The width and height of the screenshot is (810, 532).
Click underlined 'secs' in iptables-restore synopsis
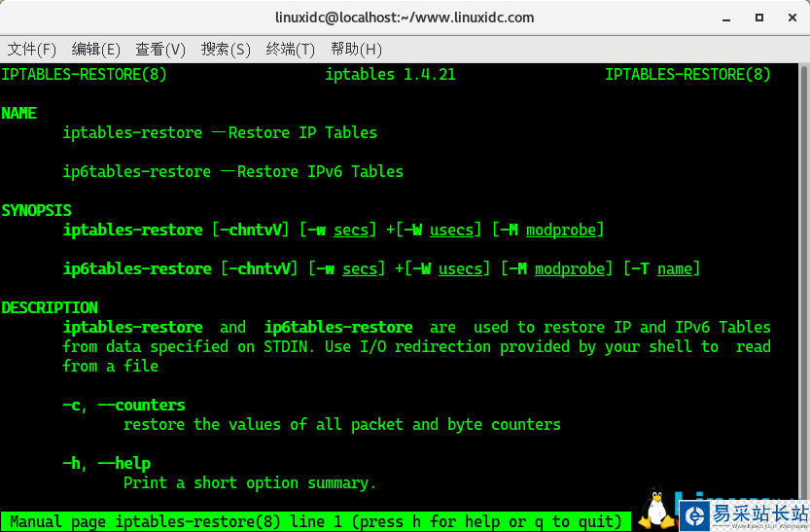(351, 230)
